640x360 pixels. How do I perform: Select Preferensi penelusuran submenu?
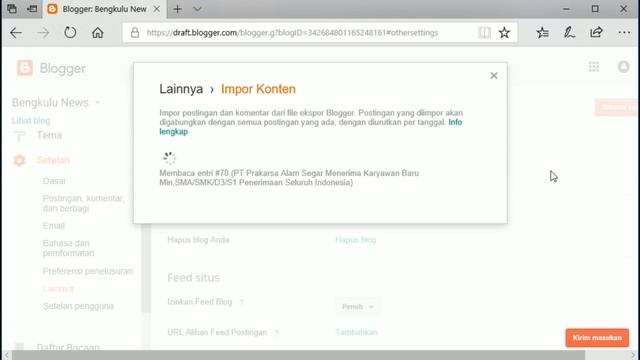pyautogui.click(x=88, y=271)
